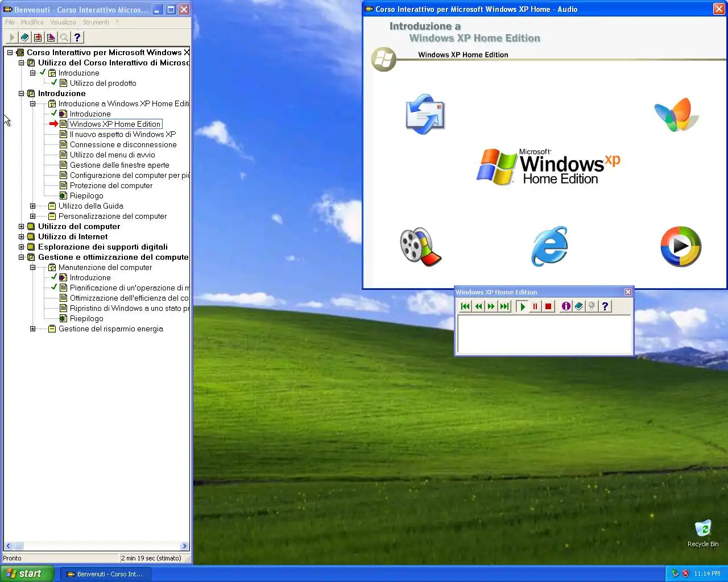This screenshot has height=582, width=728.
Task: Open the Modifica menu
Action: pyautogui.click(x=32, y=22)
